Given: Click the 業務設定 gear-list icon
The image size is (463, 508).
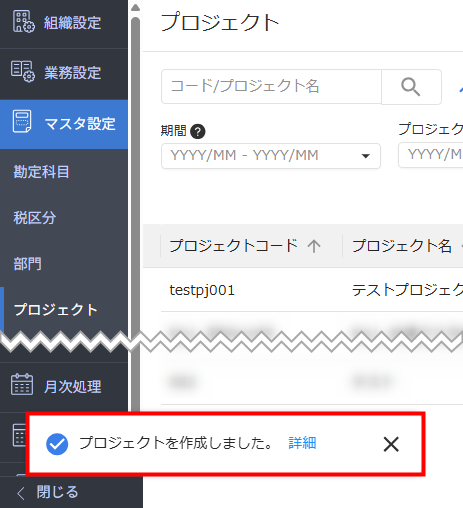Looking at the screenshot, I should 23,71.
